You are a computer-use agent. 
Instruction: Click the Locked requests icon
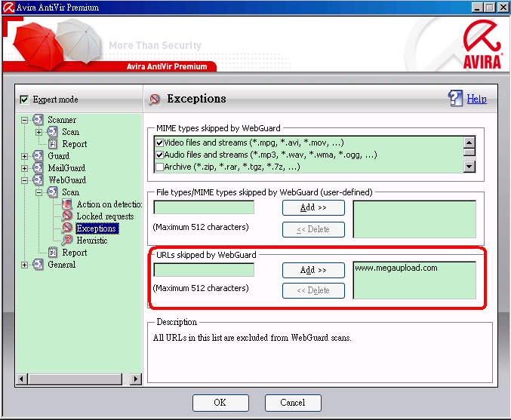pyautogui.click(x=67, y=216)
